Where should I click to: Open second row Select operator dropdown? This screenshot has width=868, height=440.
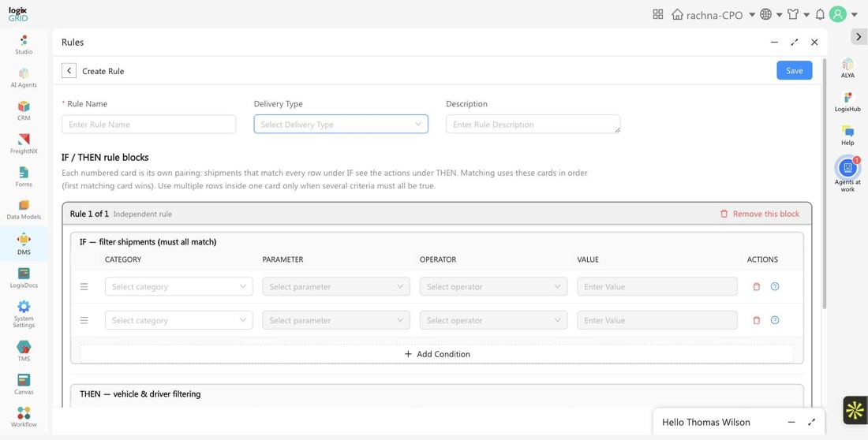493,320
